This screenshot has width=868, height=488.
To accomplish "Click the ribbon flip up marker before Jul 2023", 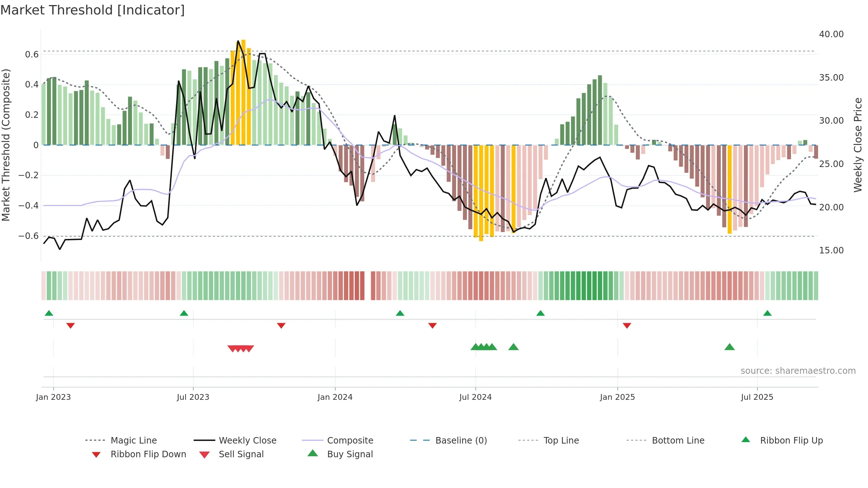I will (x=184, y=313).
